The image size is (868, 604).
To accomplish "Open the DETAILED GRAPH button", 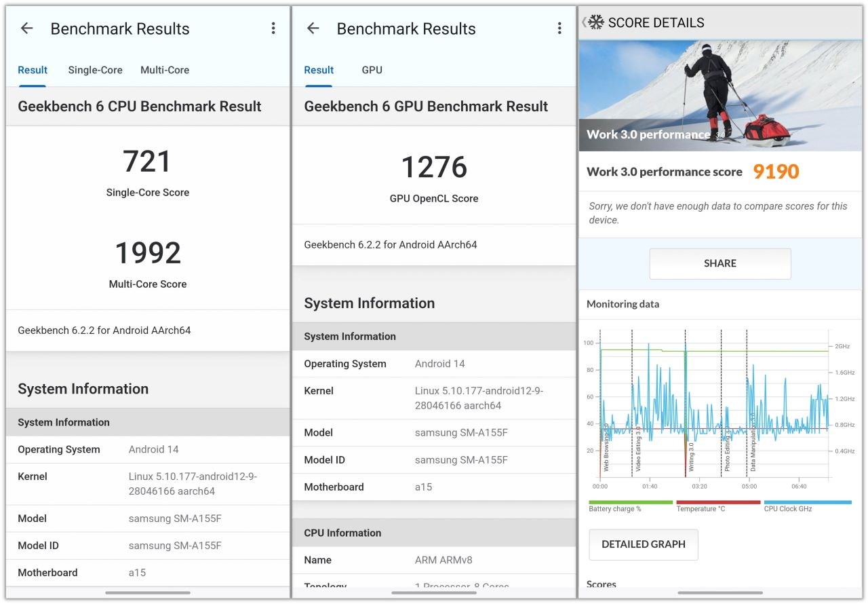I will tap(644, 544).
